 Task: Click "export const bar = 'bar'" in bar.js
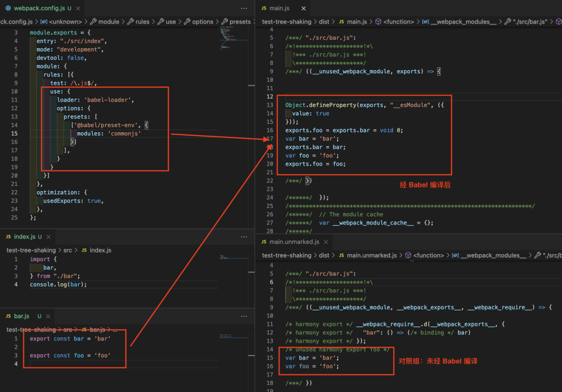point(70,338)
